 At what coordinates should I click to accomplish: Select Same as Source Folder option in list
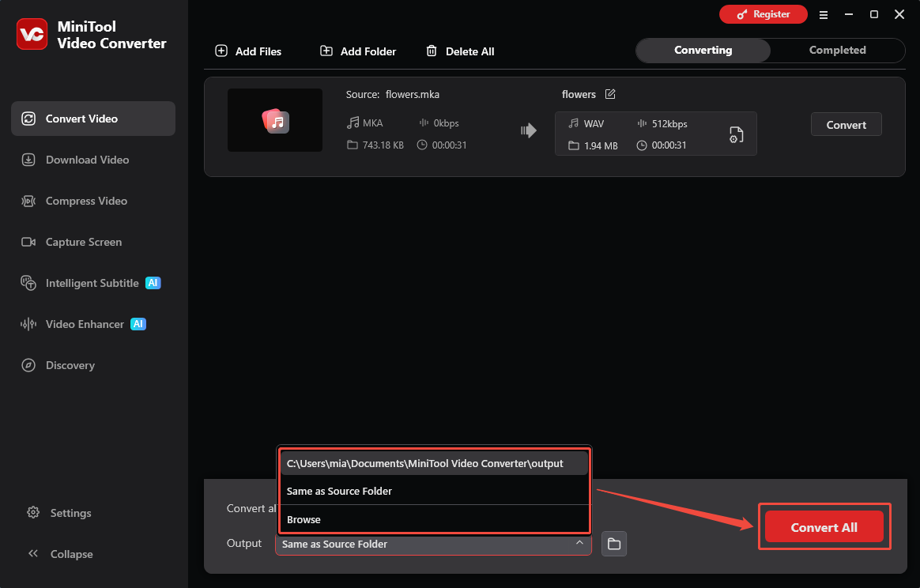coord(434,491)
